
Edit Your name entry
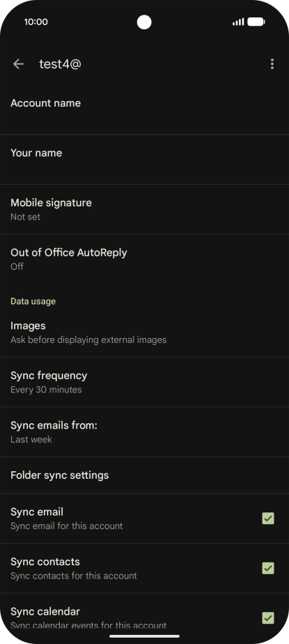(145, 160)
